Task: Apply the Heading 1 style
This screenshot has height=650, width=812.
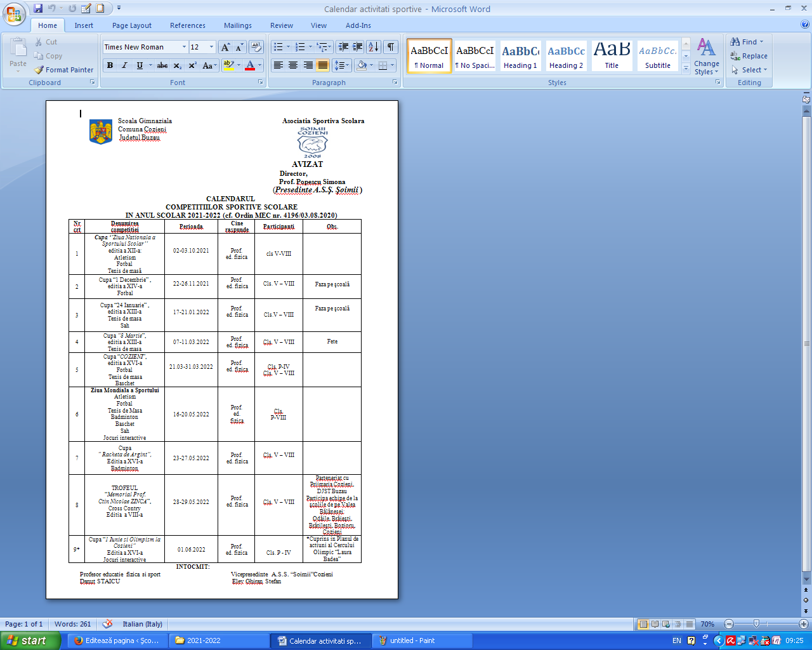Action: 520,56
